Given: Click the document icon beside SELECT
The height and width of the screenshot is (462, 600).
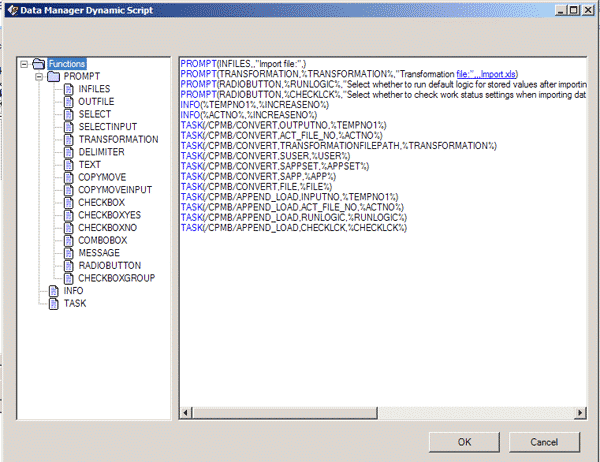Looking at the screenshot, I should (x=69, y=114).
